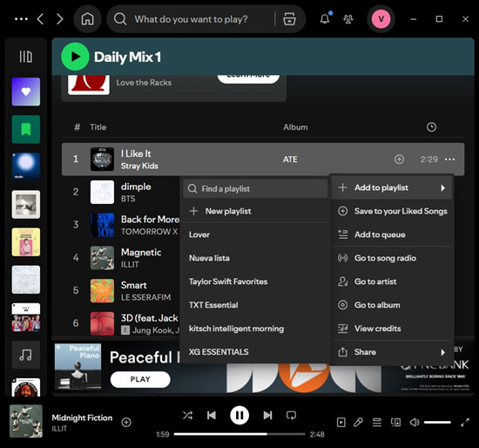
Task: Open the notifications bell
Action: coord(325,19)
